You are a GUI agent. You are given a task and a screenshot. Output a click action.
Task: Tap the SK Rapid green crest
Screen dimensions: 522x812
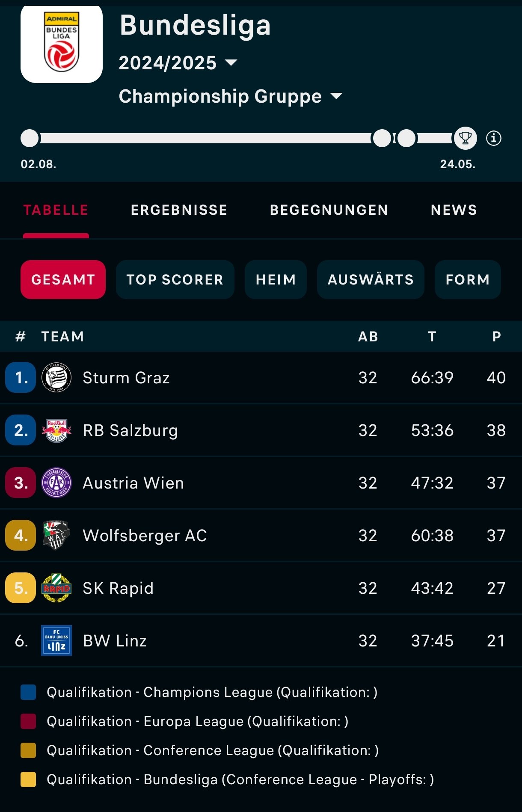[x=56, y=588]
